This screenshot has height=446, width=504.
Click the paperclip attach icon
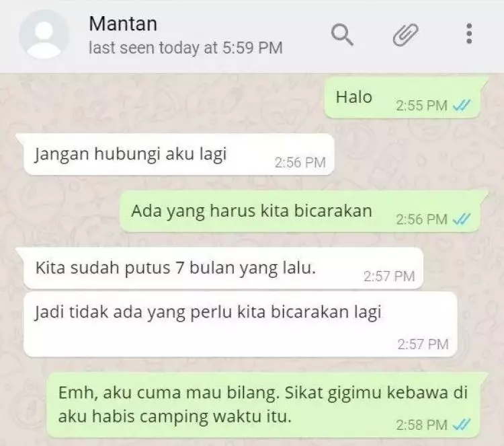[x=406, y=34]
